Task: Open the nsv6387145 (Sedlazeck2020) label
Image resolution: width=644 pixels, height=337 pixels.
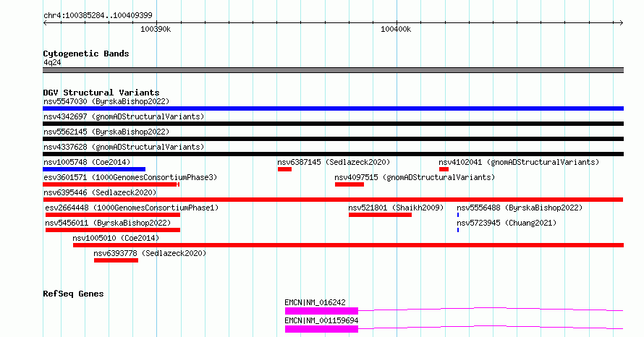Action: [334, 162]
